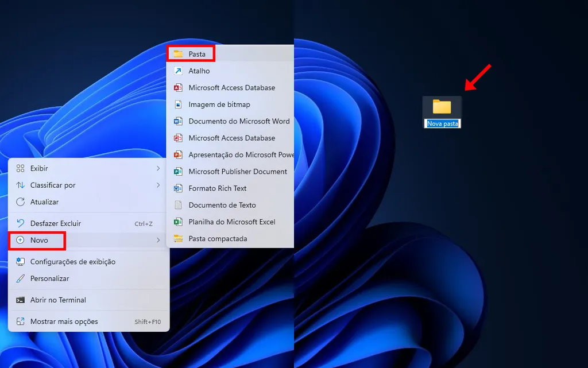The height and width of the screenshot is (368, 588).
Task: Select Mostrar mais opções
Action: [64, 321]
